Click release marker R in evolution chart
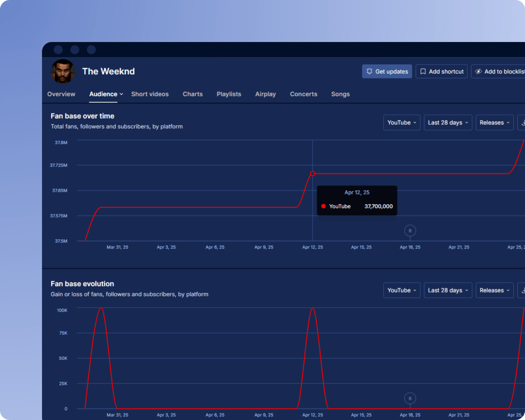 (410, 399)
